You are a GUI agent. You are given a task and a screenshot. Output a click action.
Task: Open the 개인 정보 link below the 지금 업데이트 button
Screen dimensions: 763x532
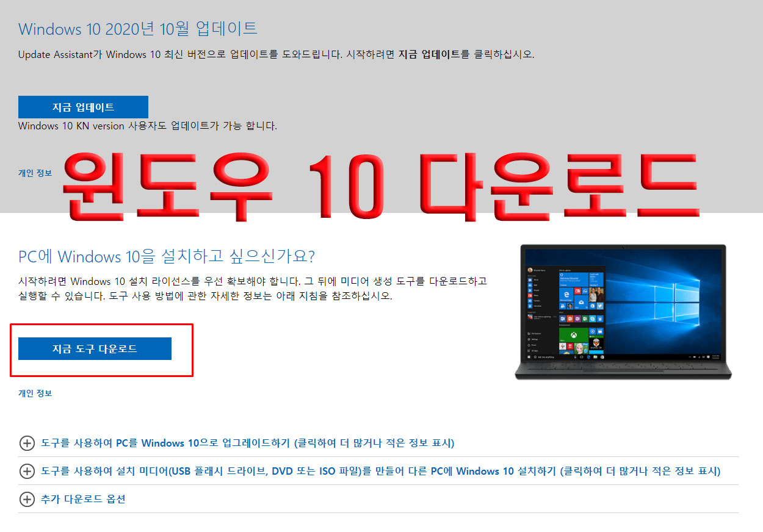35,173
